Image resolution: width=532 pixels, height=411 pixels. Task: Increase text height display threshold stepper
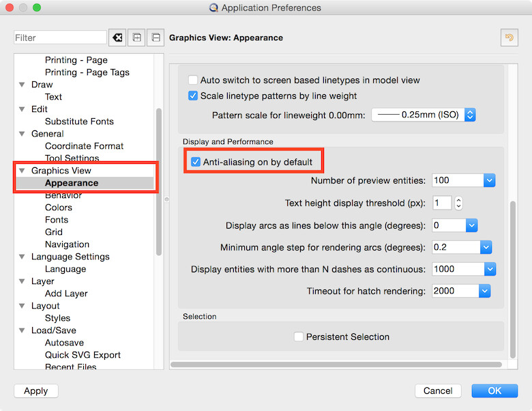pyautogui.click(x=458, y=199)
